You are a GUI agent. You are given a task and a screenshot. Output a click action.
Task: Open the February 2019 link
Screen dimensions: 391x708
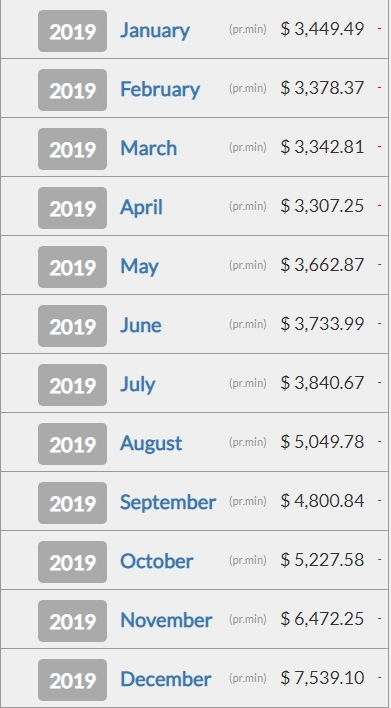coord(160,89)
